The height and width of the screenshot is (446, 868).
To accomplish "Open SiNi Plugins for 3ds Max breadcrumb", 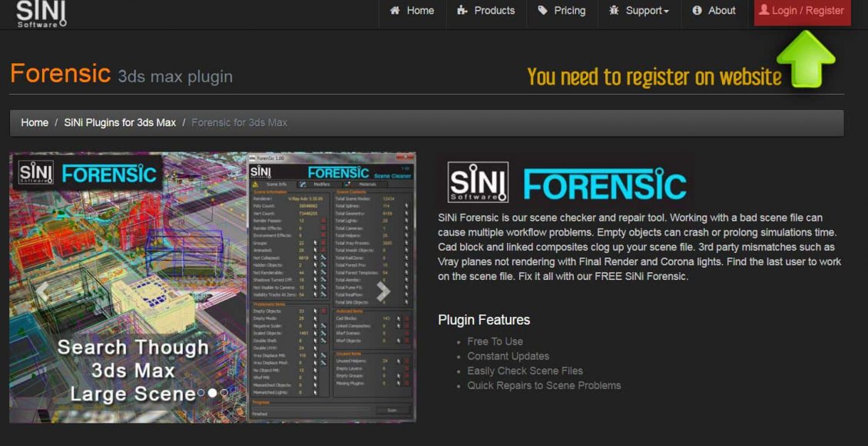I will 120,123.
